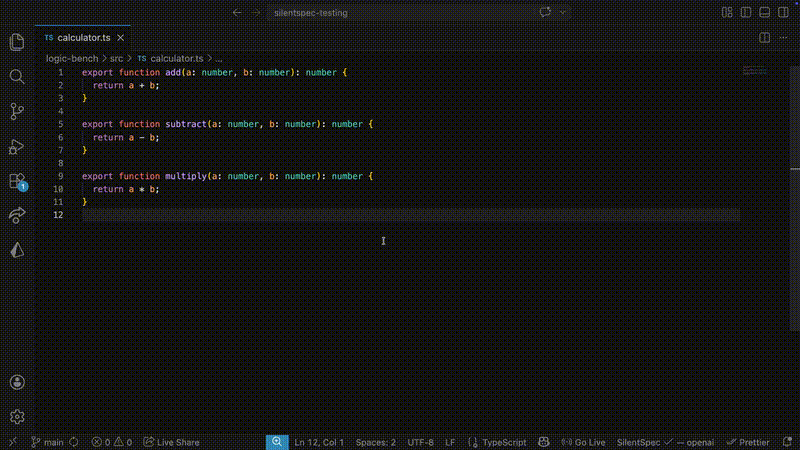Open the remote window indicator in status bar

13,442
